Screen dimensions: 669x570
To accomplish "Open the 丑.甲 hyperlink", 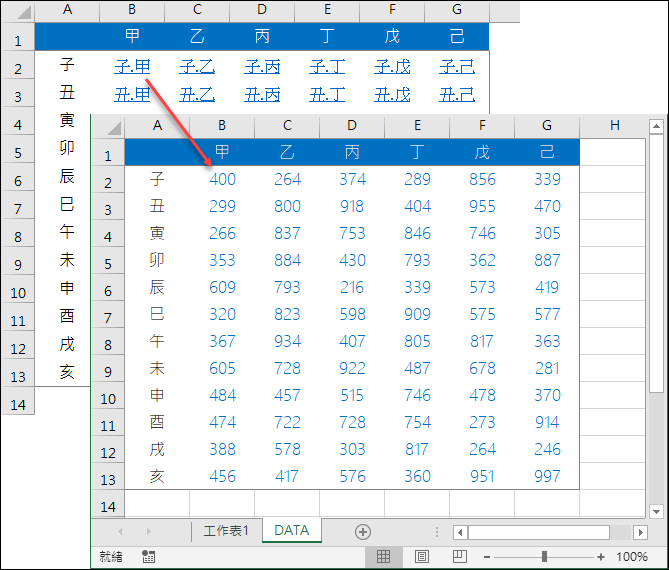I will 132,94.
